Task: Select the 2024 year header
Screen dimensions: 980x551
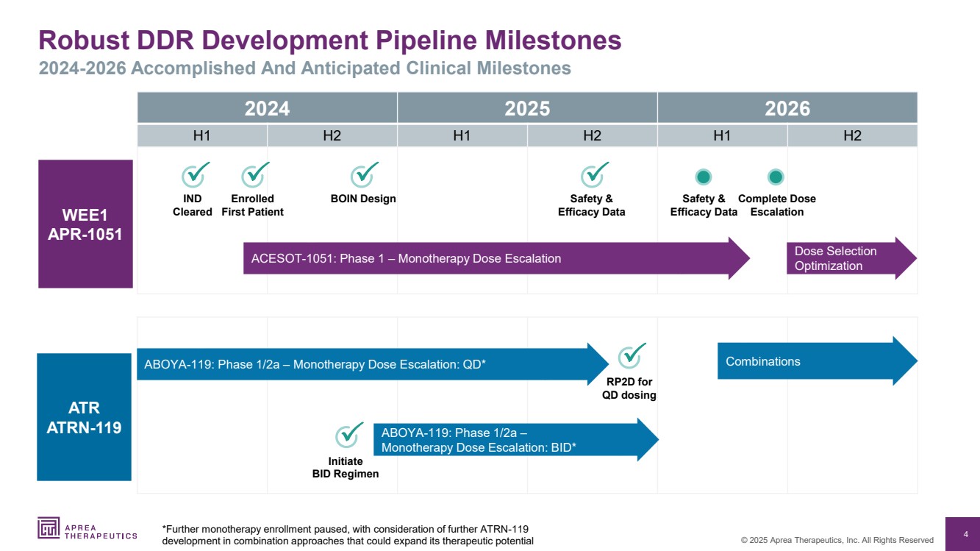Action: 267,108
